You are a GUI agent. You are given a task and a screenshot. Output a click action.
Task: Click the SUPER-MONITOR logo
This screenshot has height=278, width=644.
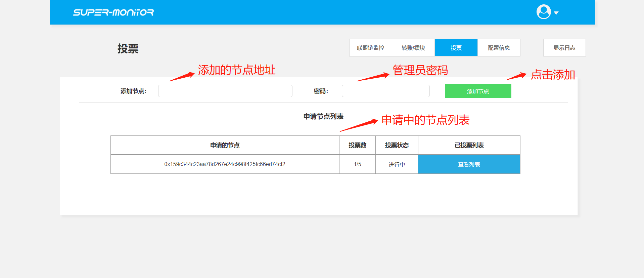pos(113,12)
